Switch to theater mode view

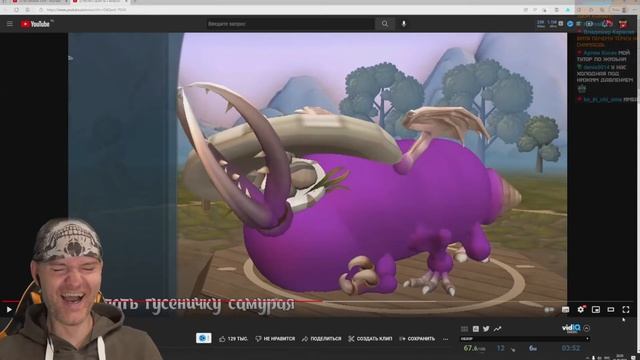[x=611, y=310]
